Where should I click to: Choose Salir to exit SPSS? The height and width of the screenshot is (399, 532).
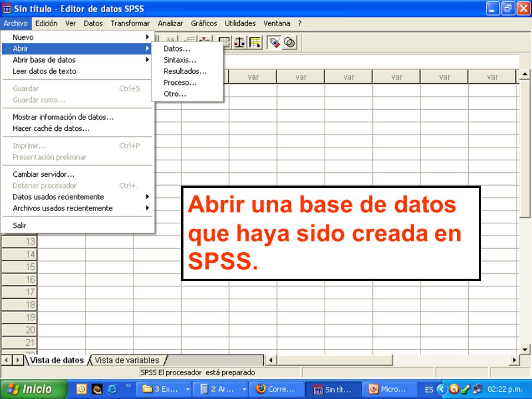(78, 226)
